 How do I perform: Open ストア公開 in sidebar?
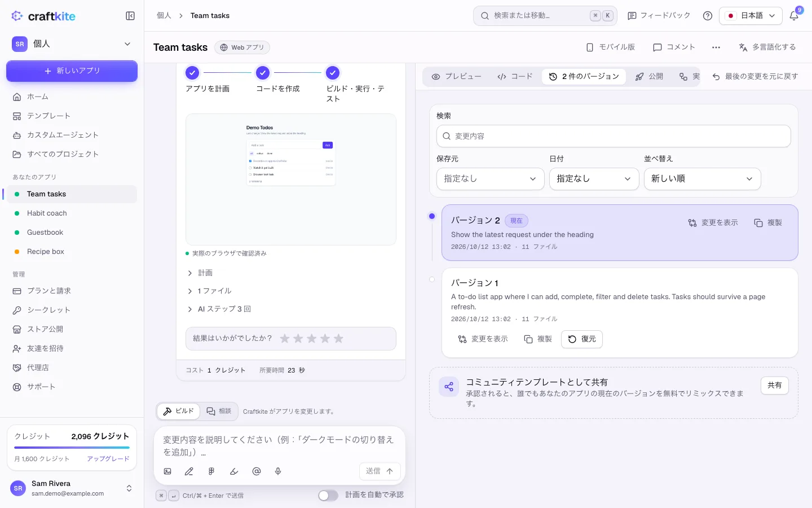72,329
